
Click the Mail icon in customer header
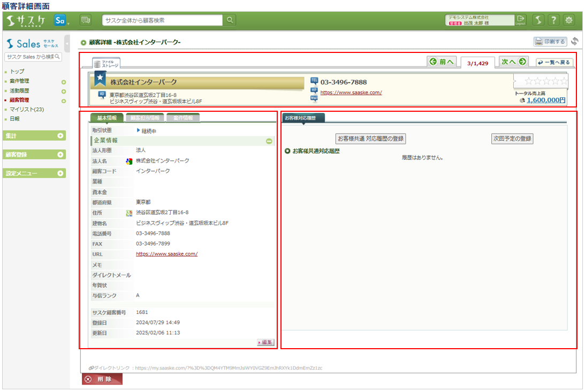(x=314, y=98)
